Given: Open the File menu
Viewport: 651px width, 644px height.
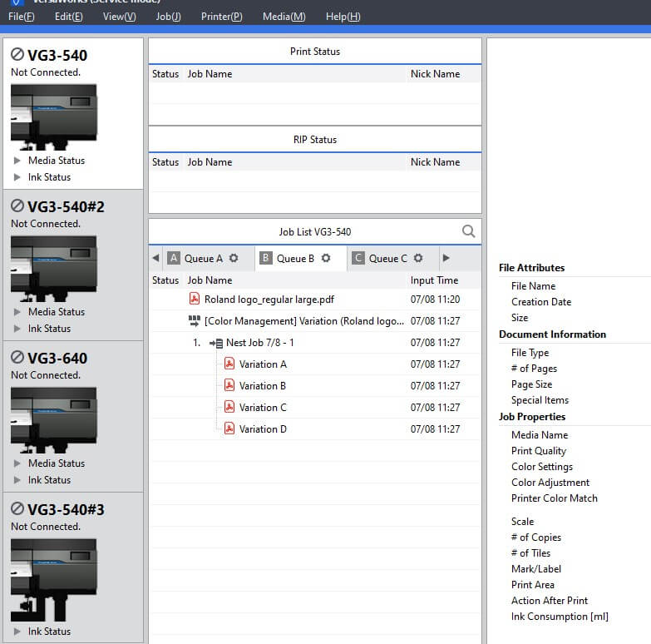Looking at the screenshot, I should point(21,17).
